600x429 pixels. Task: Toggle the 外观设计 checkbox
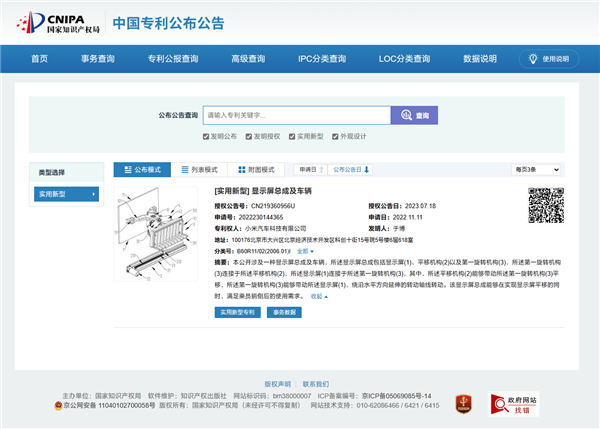coord(335,137)
